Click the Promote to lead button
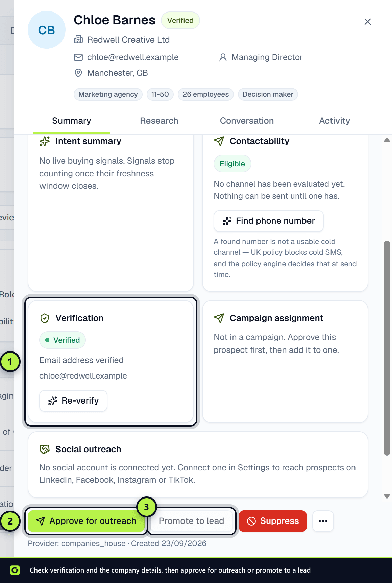The image size is (392, 583). [x=192, y=521]
